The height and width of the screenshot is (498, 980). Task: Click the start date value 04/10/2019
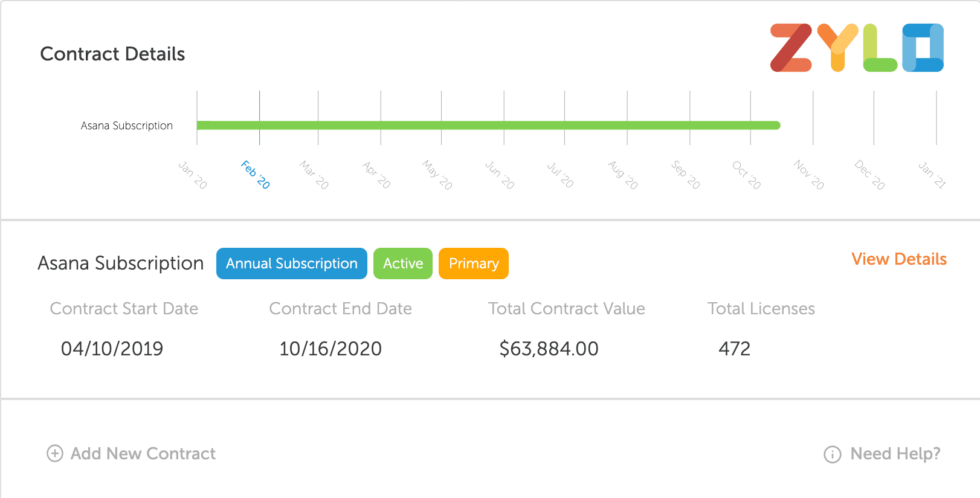pyautogui.click(x=112, y=349)
